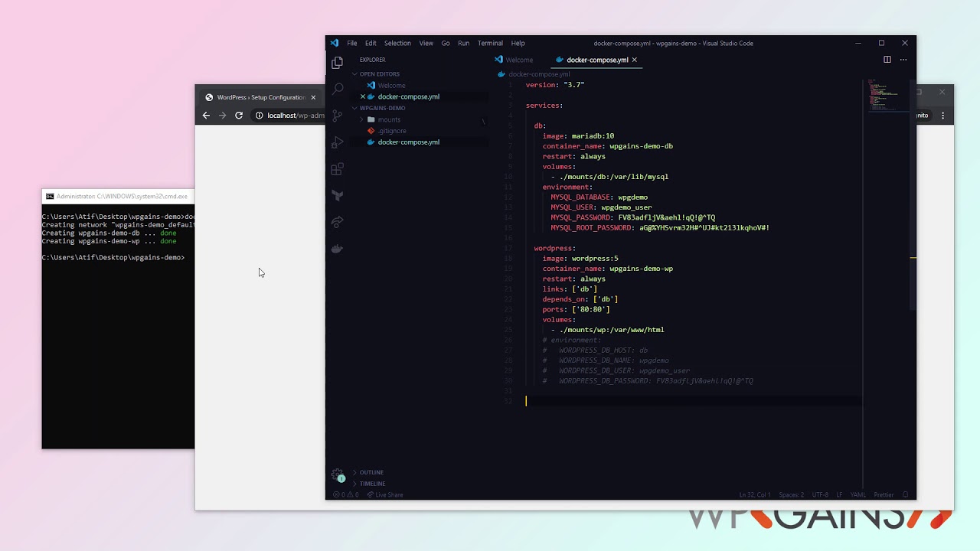Click Spaces: 2 indentation setting
This screenshot has height=551, width=980.
coord(790,494)
